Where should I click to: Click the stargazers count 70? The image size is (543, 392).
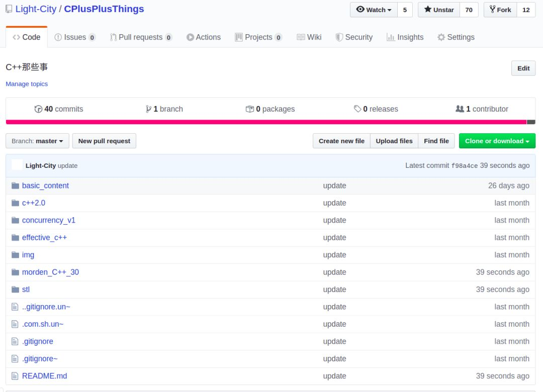coord(469,10)
